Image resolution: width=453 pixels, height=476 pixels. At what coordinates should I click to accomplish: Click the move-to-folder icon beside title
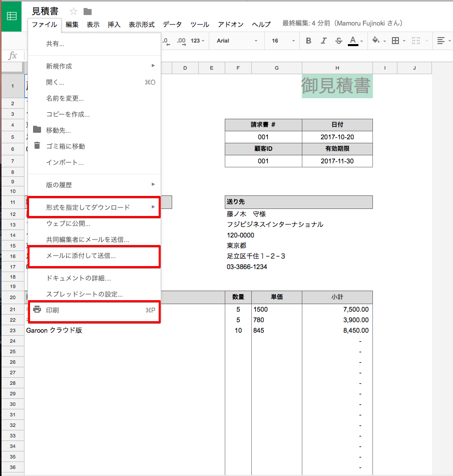[88, 12]
